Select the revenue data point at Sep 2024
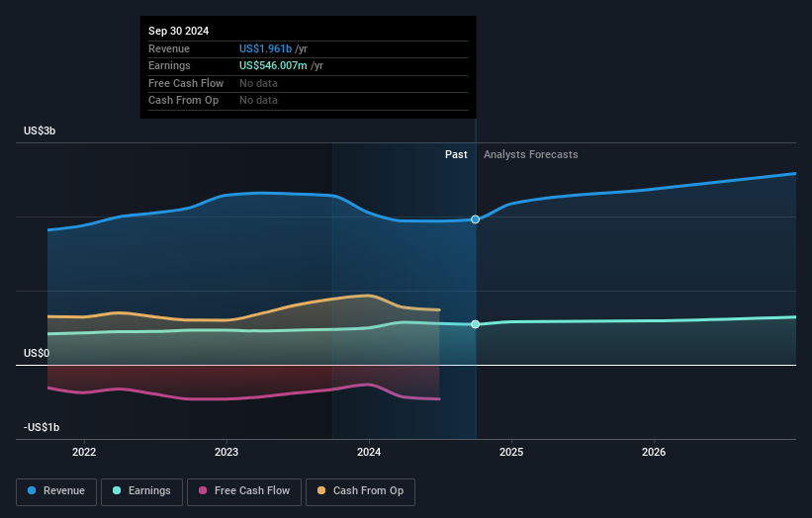Screen dimensions: 812x518 (475, 219)
